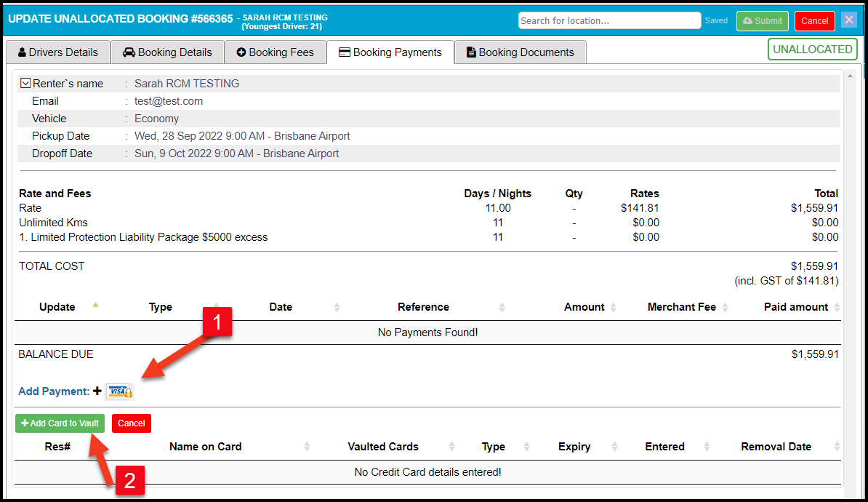Sort payments by Reference column arrows

(502, 308)
